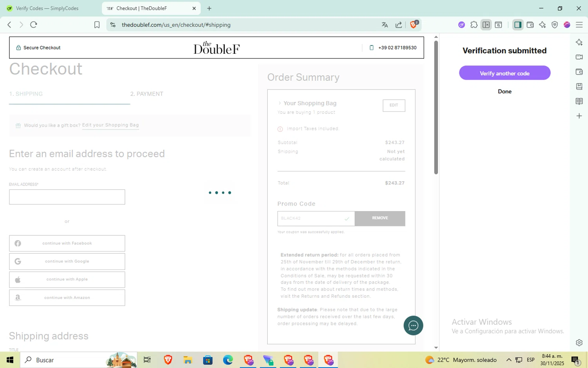Click Verify another code button

point(505,73)
